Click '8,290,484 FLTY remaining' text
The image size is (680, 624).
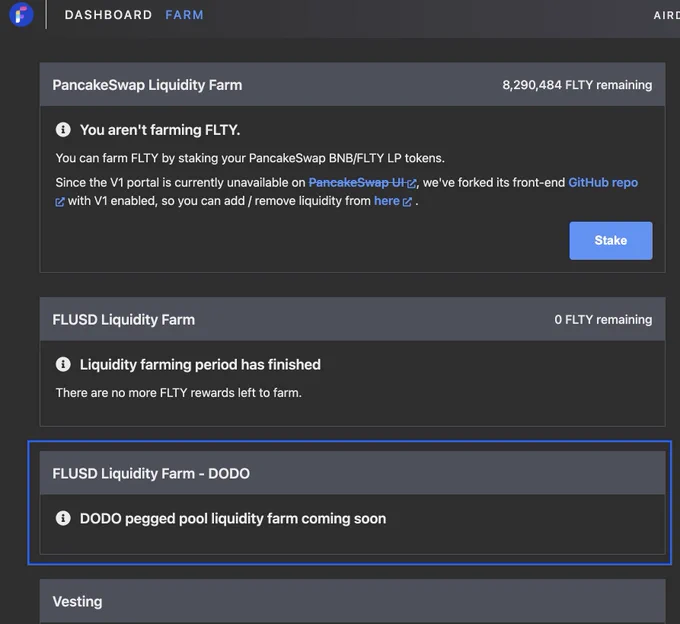577,85
